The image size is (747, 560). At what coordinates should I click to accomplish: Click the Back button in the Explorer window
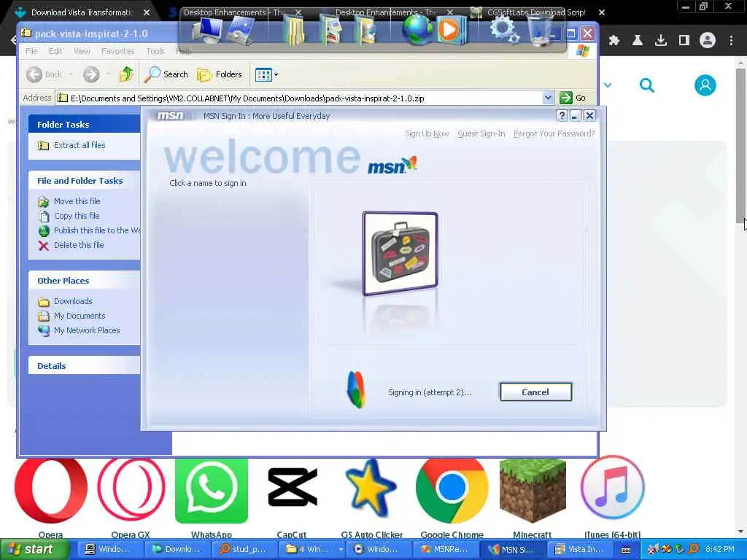pyautogui.click(x=44, y=74)
